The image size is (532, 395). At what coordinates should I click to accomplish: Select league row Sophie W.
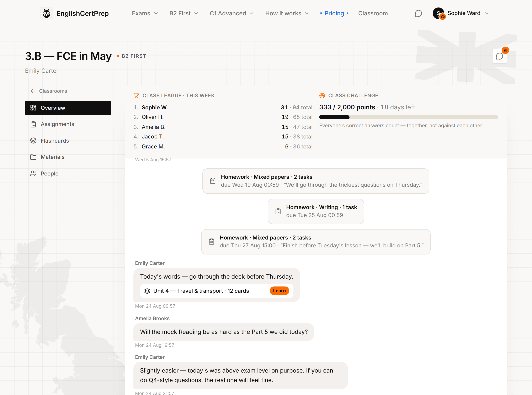pyautogui.click(x=223, y=108)
